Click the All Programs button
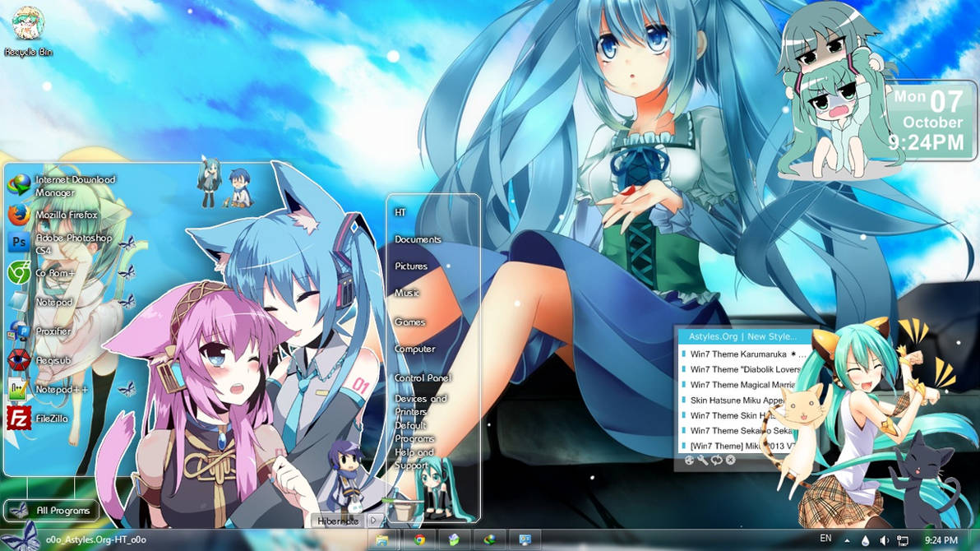Viewport: 980px width, 551px height. [51, 511]
